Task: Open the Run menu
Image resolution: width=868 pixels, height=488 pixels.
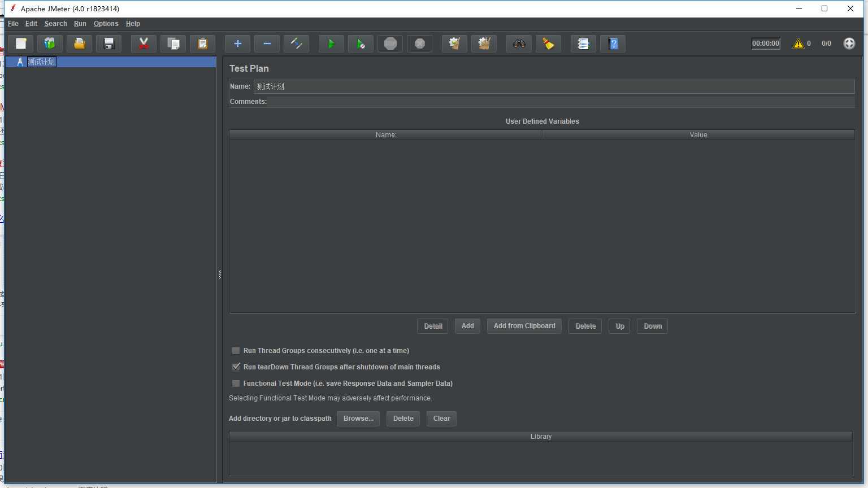Action: (80, 24)
